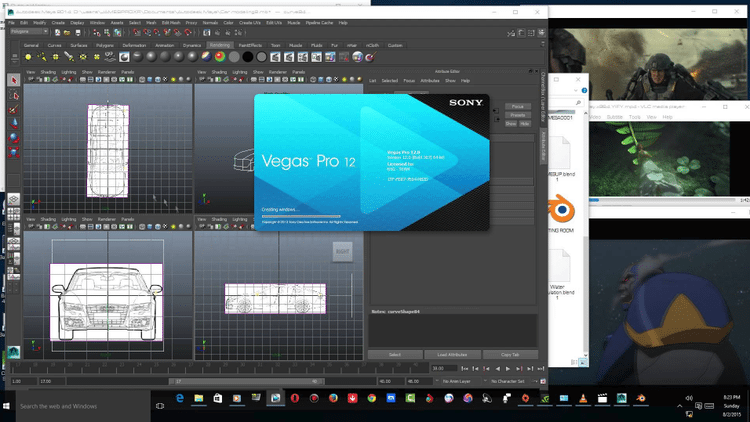Select the single perspective layout in toolbox
Image resolution: width=750 pixels, height=422 pixels.
13,199
